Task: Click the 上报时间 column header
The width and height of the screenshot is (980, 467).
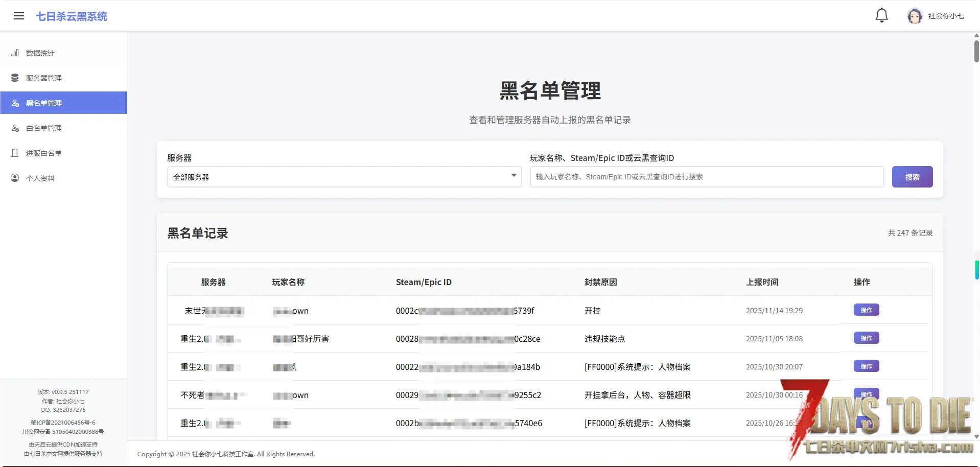Action: click(762, 282)
